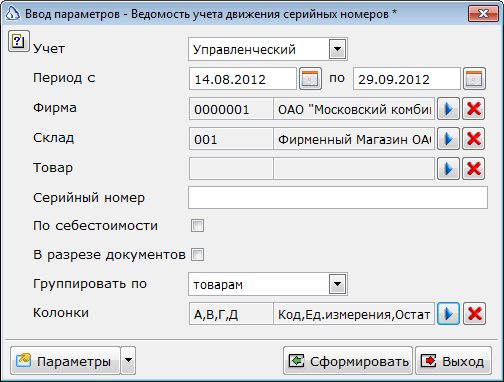Click the Склад code field 001
Image resolution: width=504 pixels, height=382 pixels.
click(231, 138)
